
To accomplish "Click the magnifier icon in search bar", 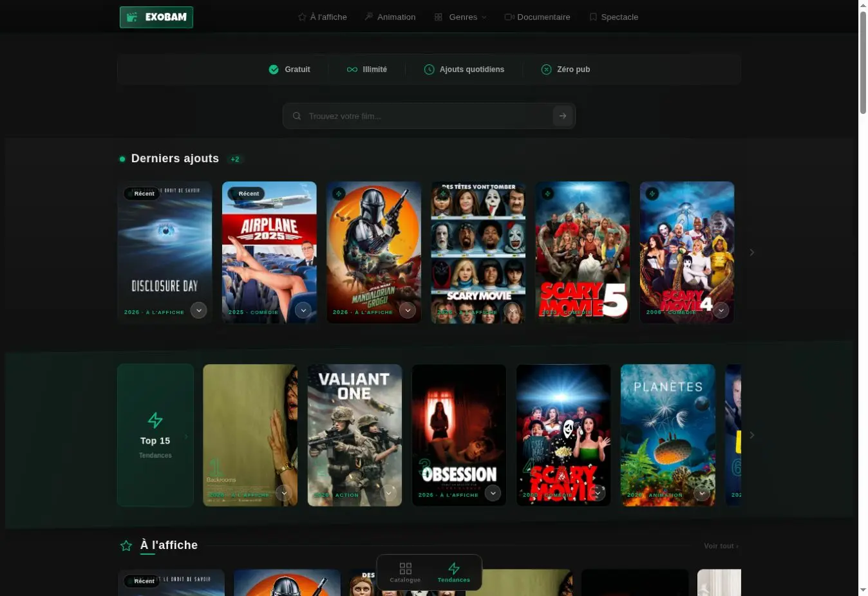I will [x=297, y=116].
